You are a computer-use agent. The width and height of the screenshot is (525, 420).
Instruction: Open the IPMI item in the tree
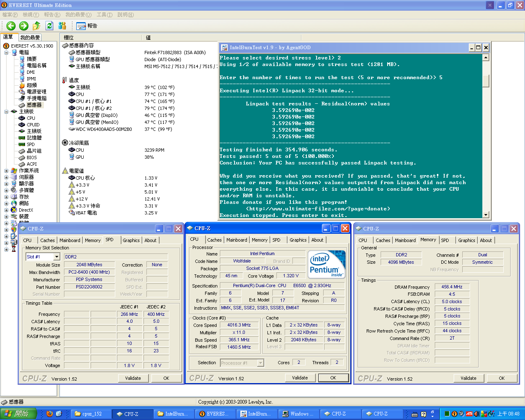[x=31, y=79]
